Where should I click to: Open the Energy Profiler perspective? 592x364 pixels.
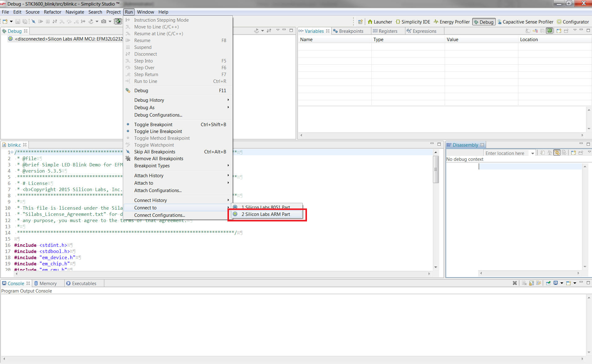(452, 22)
